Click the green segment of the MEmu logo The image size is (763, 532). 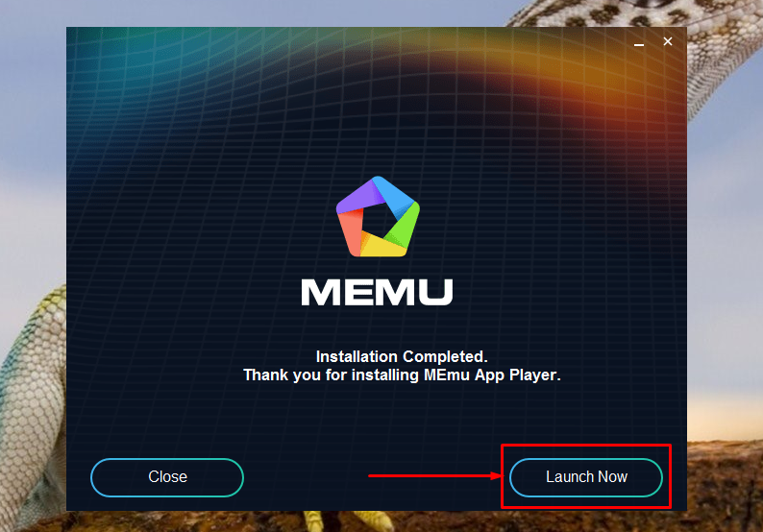tap(404, 226)
